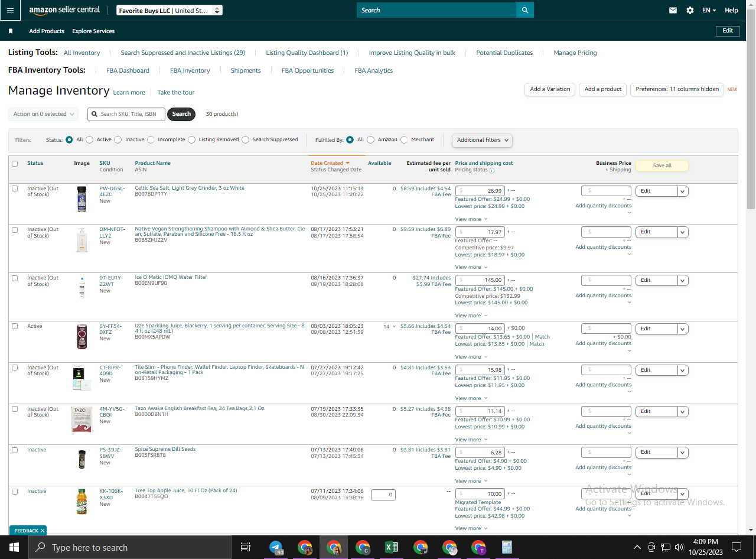Screen dimensions: 756x559
Task: Open Search Suppressed and Inactive Listings (29)
Action: pyautogui.click(x=183, y=53)
